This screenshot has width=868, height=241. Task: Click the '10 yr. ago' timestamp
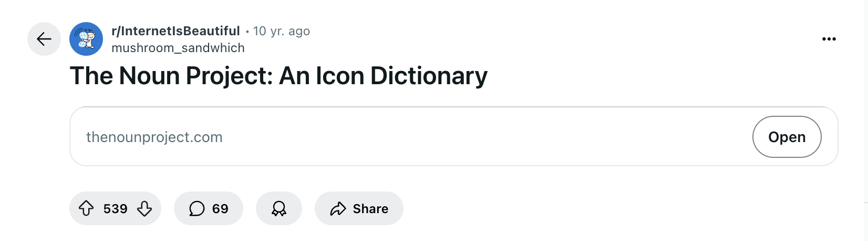pyautogui.click(x=282, y=31)
